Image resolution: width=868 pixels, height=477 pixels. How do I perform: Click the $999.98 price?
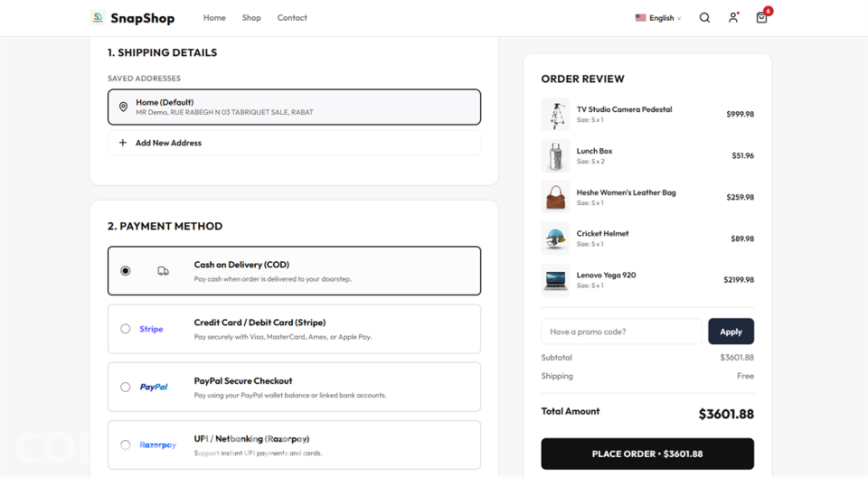741,114
